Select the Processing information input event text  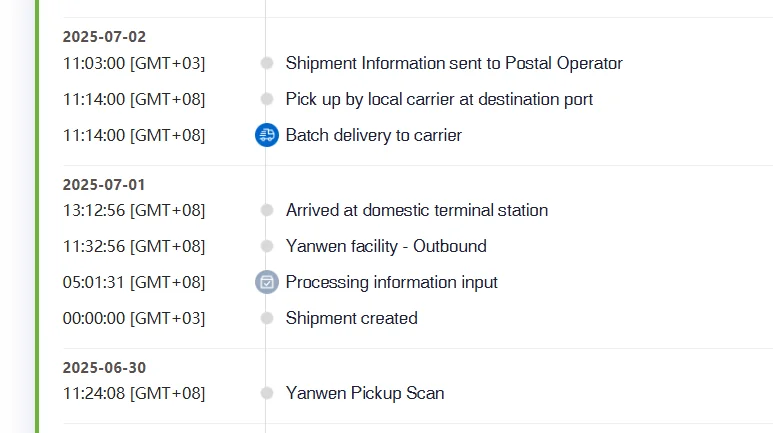tap(391, 282)
